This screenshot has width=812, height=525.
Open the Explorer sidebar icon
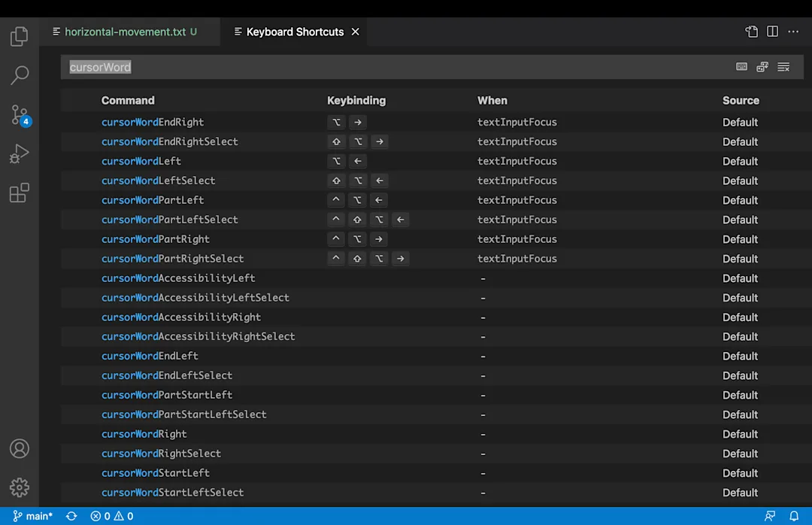[19, 35]
